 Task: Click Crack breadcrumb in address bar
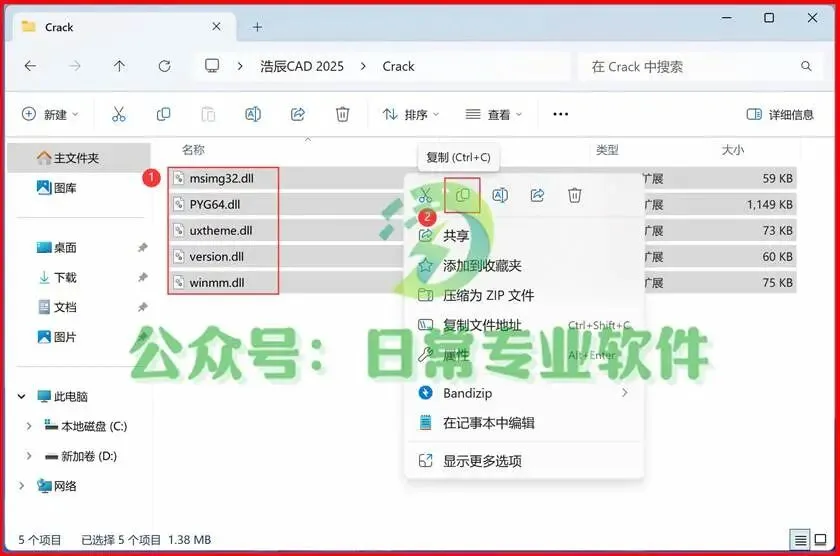click(x=398, y=66)
